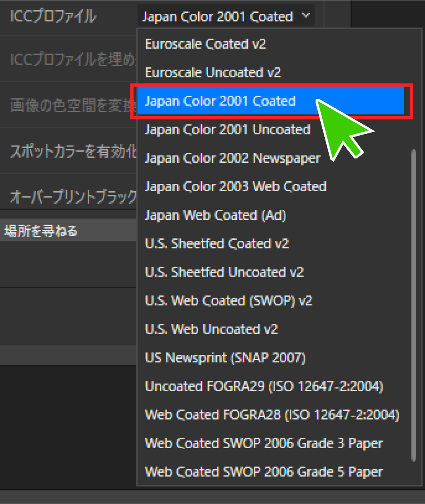Pick Japan Color 2001 Uncoated profile
The image size is (425, 504).
227,130
